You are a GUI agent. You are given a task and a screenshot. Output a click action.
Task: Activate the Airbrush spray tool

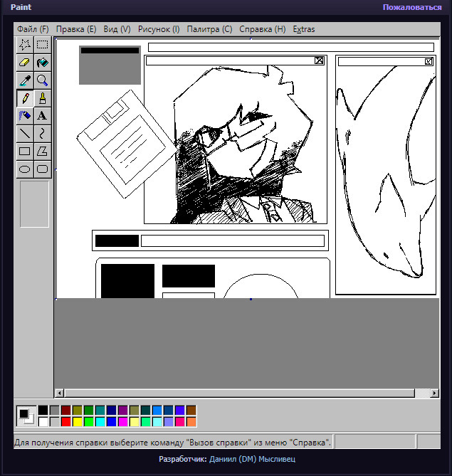pos(25,116)
